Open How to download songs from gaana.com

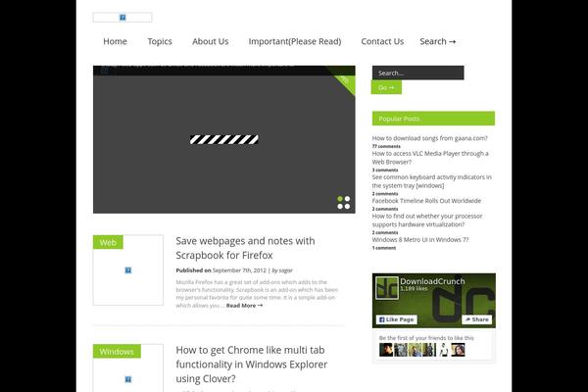coord(430,138)
